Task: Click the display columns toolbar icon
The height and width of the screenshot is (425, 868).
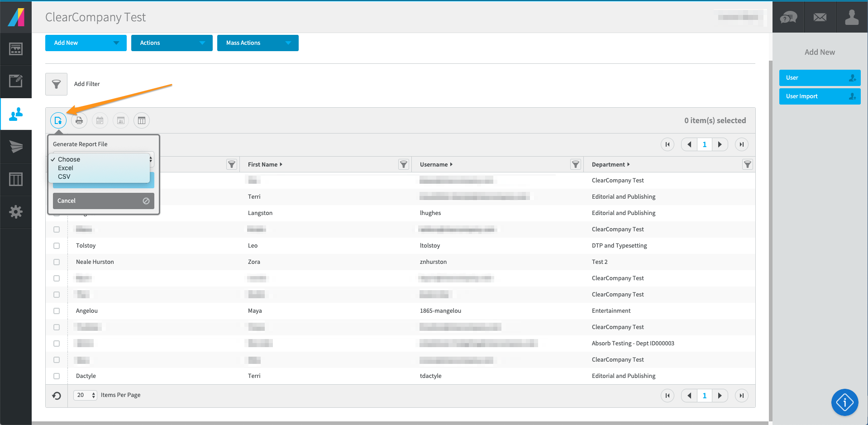Action: [142, 120]
